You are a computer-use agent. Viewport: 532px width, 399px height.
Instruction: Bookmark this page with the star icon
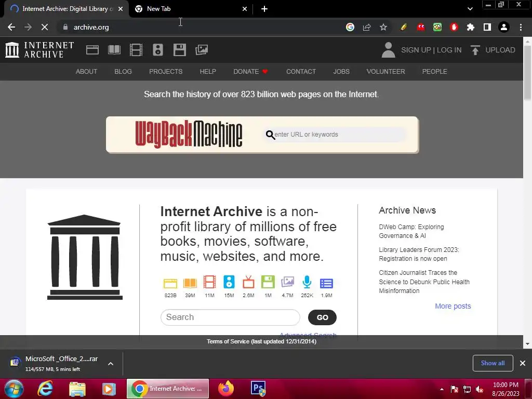point(383,27)
